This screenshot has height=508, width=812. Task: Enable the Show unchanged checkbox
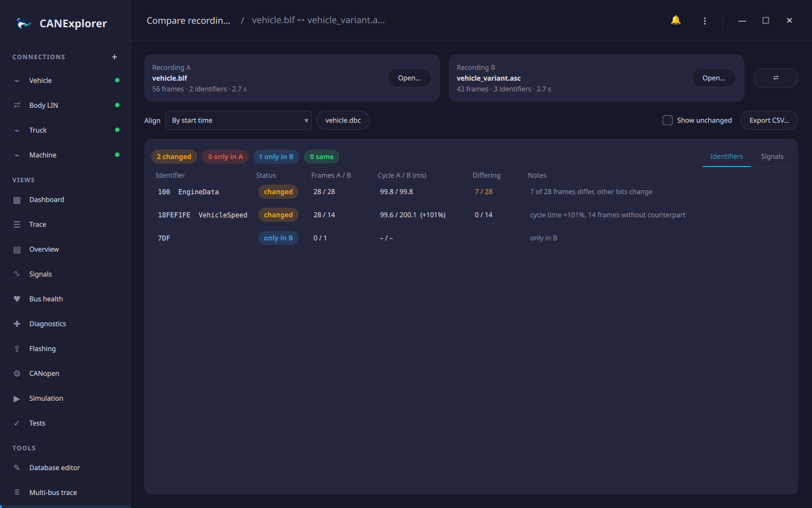(x=668, y=120)
